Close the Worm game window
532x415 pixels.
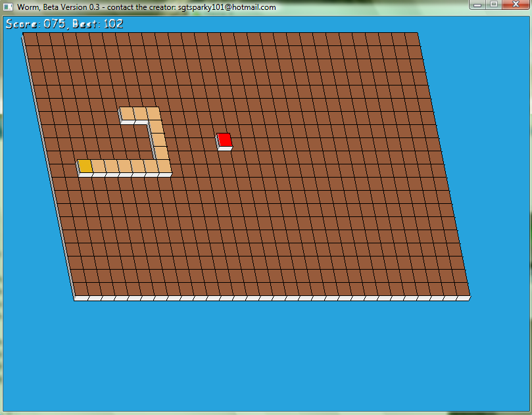[x=516, y=5]
